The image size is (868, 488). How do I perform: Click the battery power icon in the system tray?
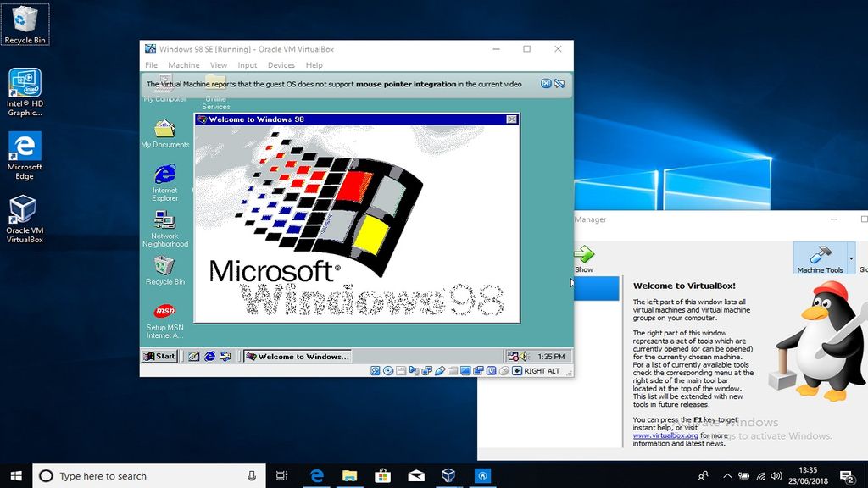[744, 476]
